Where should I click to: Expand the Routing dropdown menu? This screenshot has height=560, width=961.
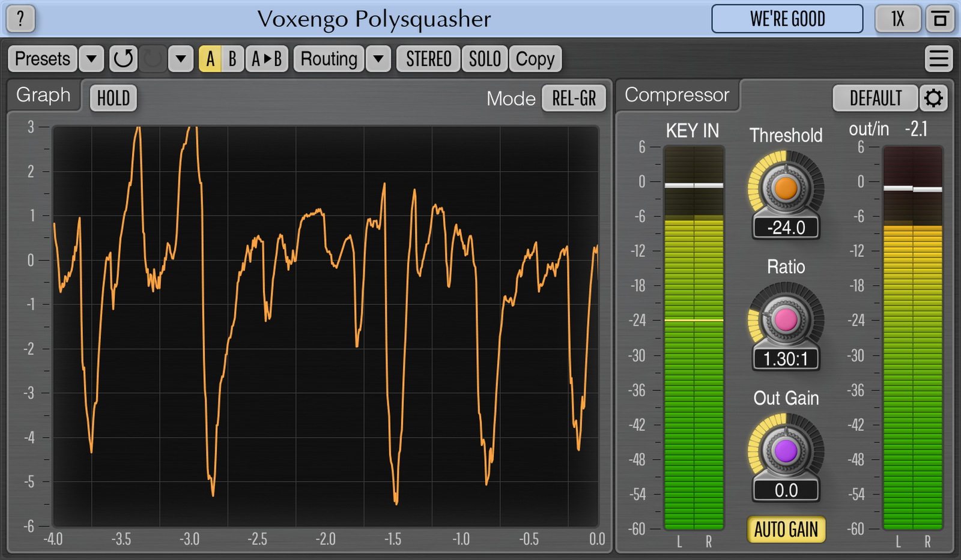click(378, 58)
